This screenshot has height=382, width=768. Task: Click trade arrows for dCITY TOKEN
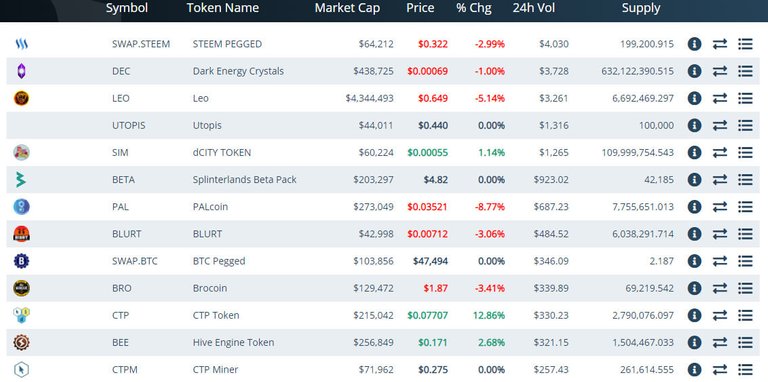720,153
